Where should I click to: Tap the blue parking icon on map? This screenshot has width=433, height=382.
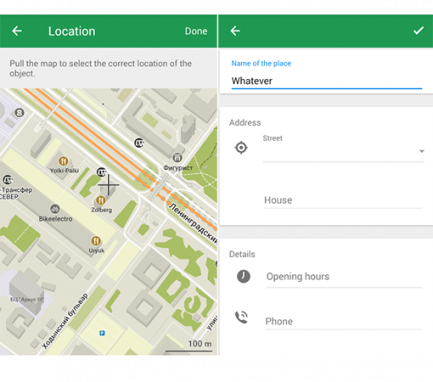pos(102,333)
